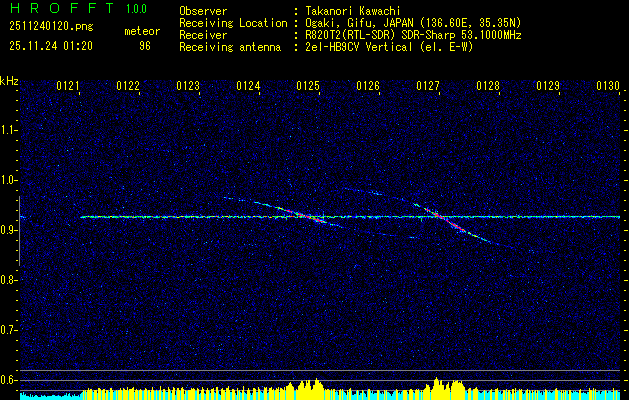Click the timestamp 25.11.24 01:20
The image size is (629, 400).
[x=51, y=46]
